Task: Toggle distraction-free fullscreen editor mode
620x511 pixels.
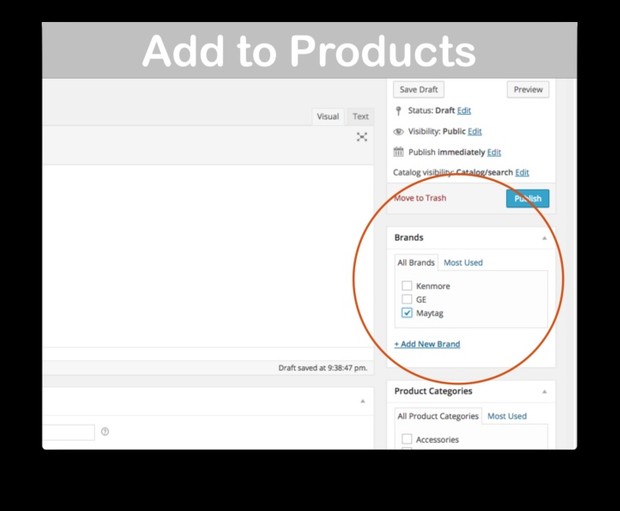Action: pyautogui.click(x=362, y=137)
